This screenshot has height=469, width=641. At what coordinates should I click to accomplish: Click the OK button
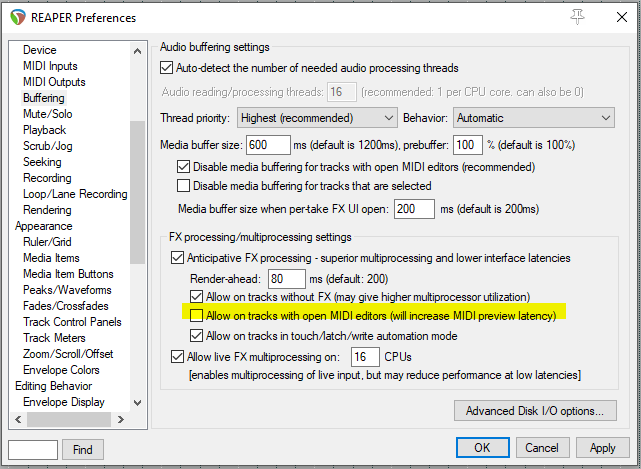[482, 448]
